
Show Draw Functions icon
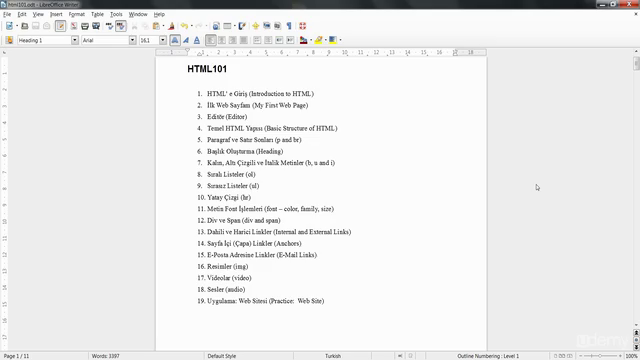242,26
